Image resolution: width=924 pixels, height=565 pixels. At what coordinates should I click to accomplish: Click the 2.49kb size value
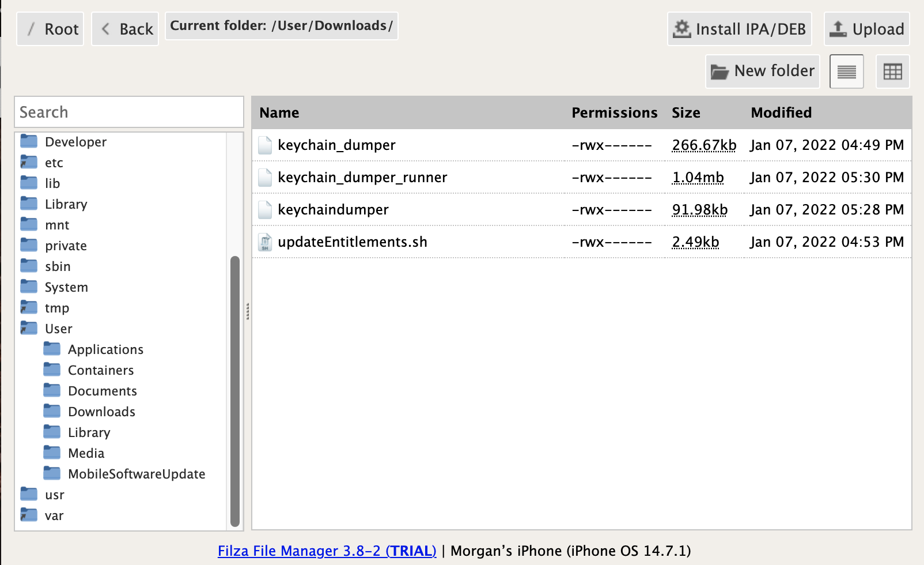click(695, 242)
